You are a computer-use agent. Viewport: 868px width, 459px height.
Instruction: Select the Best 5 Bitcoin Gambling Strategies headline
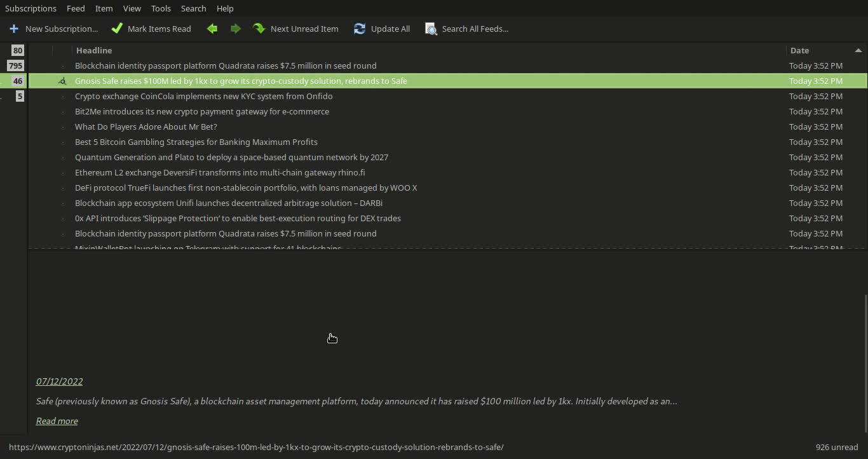point(196,142)
